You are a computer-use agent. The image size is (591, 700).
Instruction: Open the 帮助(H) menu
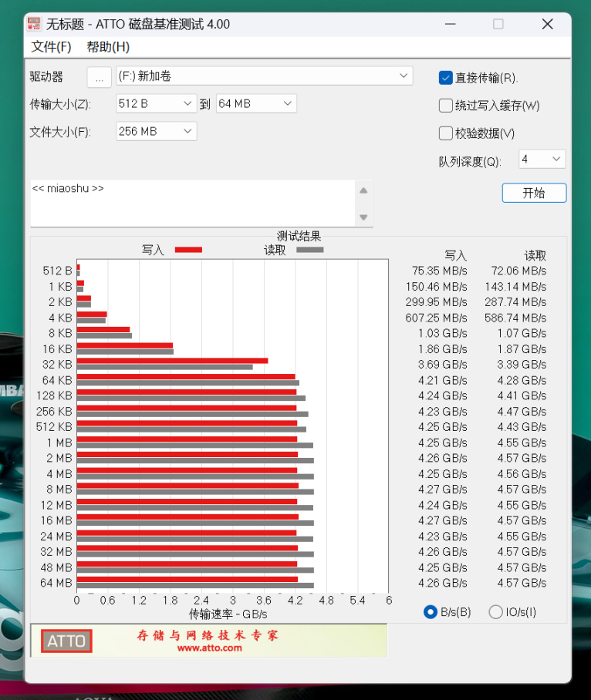point(108,47)
